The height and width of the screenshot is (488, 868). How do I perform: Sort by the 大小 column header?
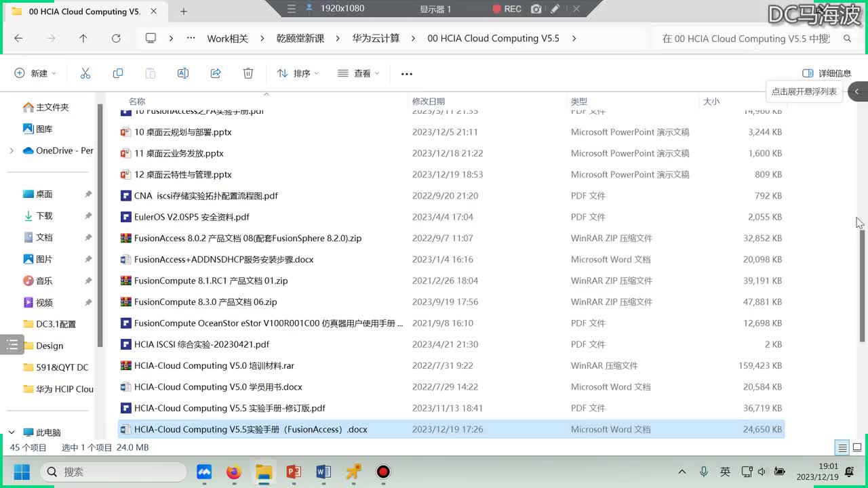(x=711, y=102)
